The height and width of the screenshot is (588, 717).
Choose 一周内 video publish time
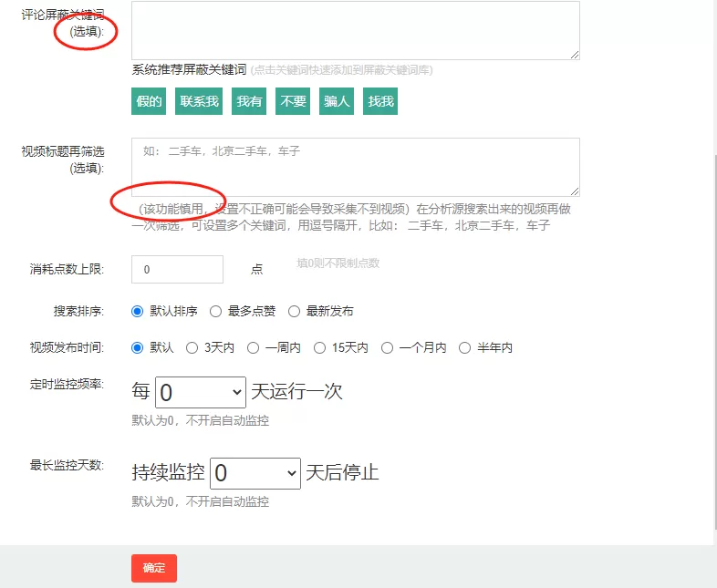(x=254, y=347)
